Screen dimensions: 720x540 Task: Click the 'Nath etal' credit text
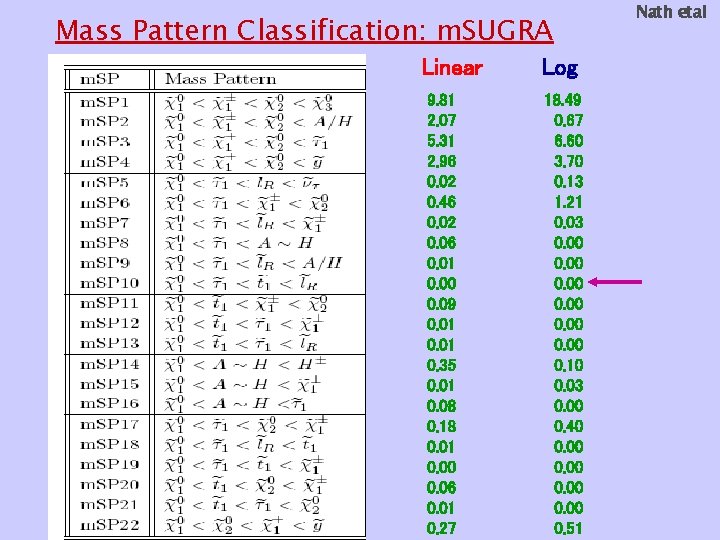click(x=671, y=12)
